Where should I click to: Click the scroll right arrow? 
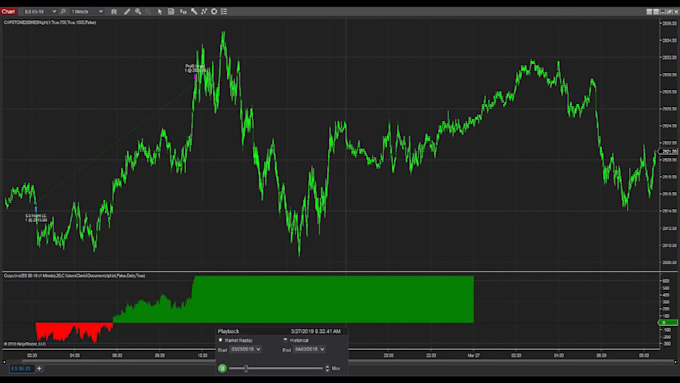675,361
